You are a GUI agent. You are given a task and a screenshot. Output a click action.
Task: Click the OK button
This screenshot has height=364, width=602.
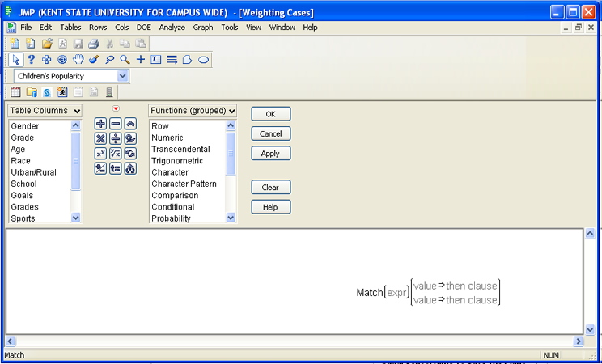coord(271,114)
